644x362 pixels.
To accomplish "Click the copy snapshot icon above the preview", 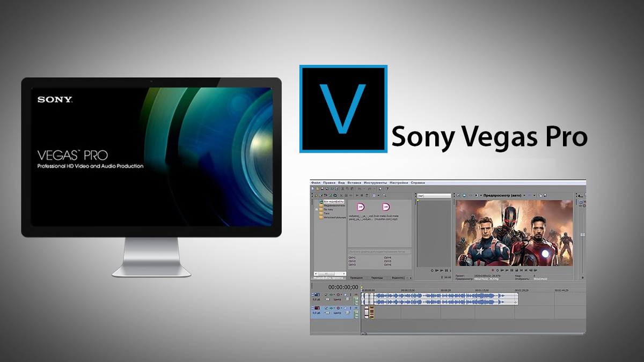I will (x=539, y=194).
